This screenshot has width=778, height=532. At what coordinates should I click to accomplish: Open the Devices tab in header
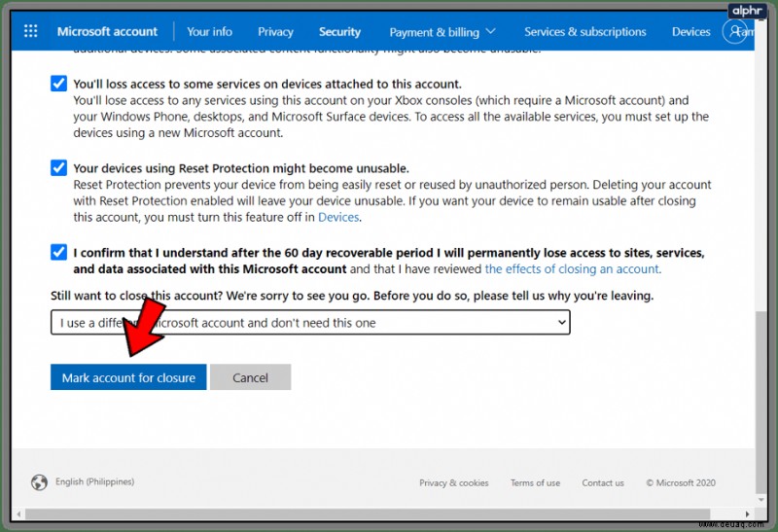click(x=690, y=32)
